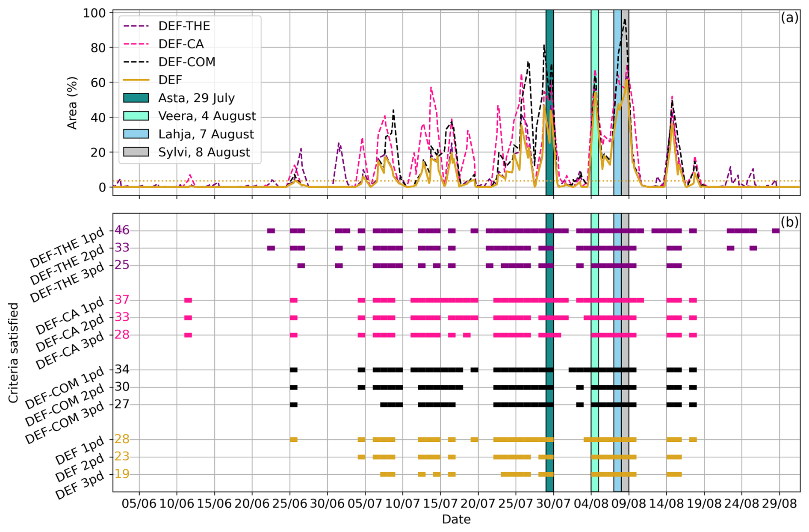Select the 'DEF-THE' legend label
This screenshot has width=809, height=532.
pyautogui.click(x=184, y=26)
